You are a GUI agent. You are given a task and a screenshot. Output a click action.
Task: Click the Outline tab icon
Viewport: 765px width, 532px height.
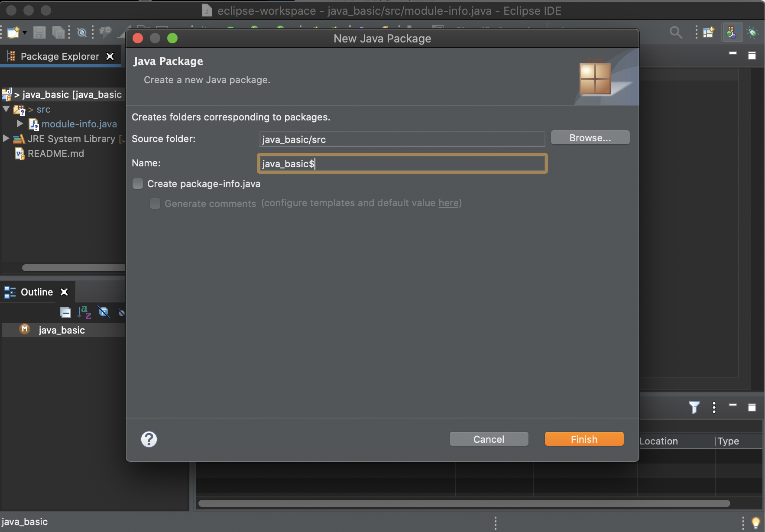point(10,292)
